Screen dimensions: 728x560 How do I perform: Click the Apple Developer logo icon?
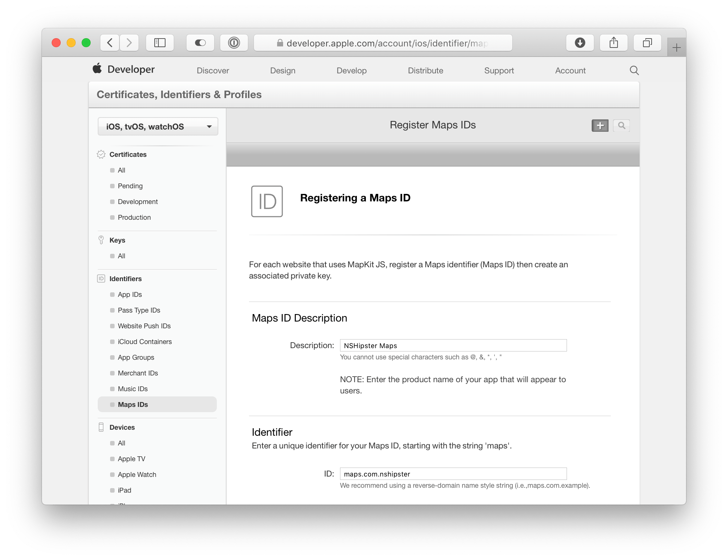[x=97, y=69]
